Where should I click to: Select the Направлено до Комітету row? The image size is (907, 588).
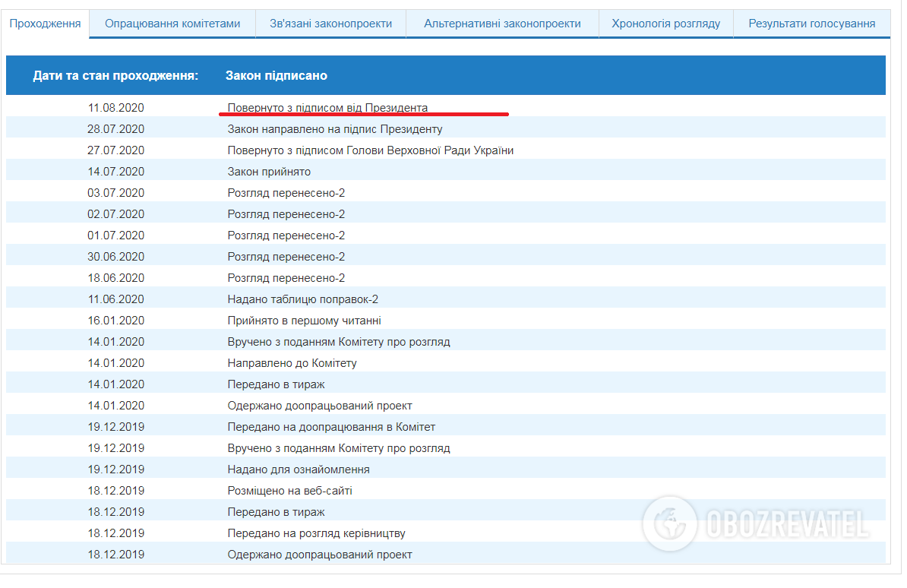click(x=292, y=363)
